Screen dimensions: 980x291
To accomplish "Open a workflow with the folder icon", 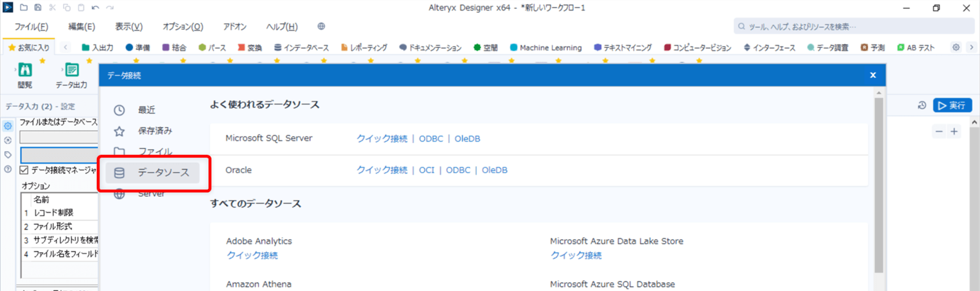I will coord(24,7).
